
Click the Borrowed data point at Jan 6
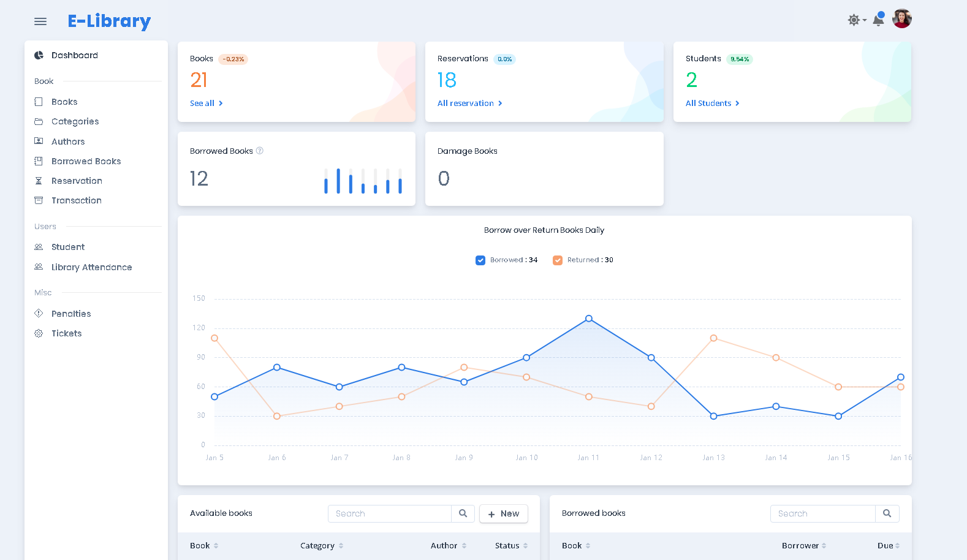(x=277, y=368)
